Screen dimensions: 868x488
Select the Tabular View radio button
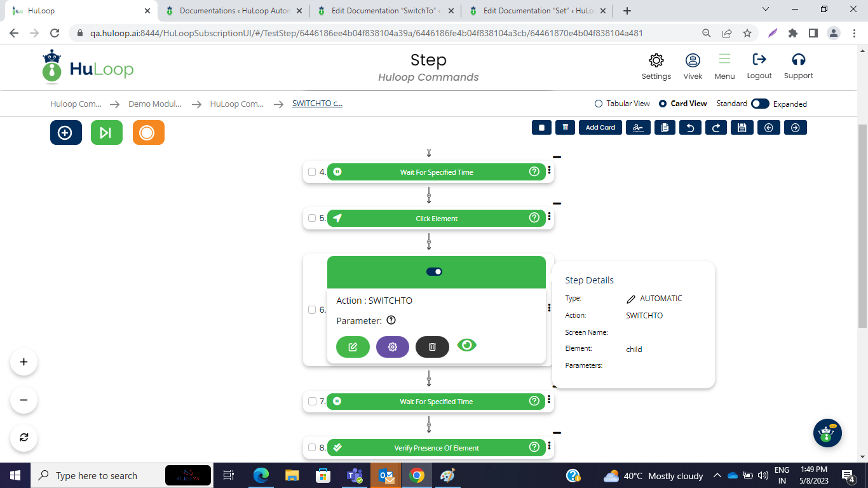[598, 104]
